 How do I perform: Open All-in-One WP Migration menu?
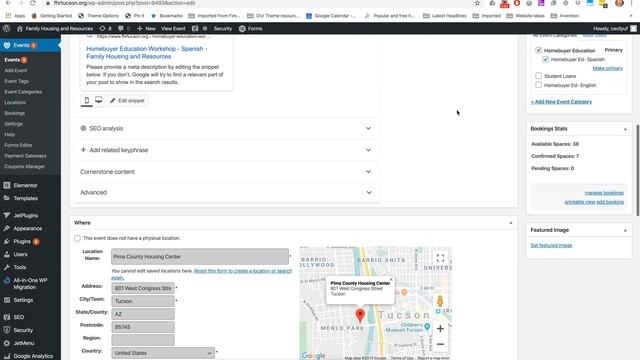(x=30, y=284)
